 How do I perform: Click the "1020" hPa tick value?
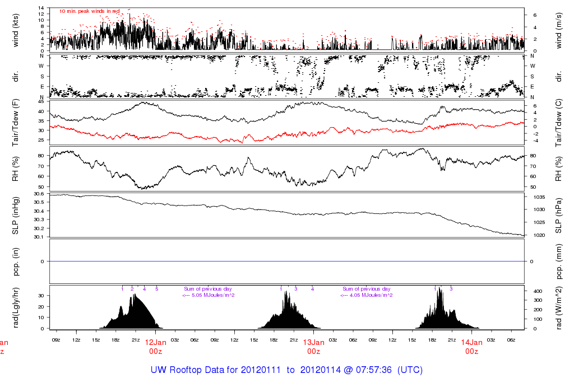tap(539, 235)
